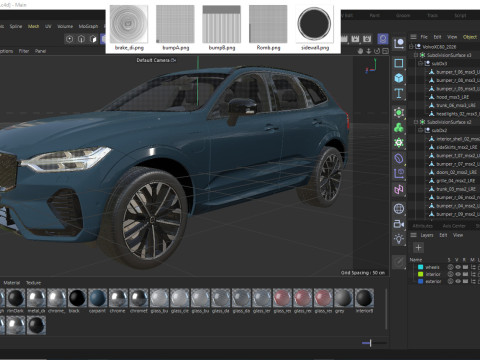Add a Light object from the palette

[399, 239]
